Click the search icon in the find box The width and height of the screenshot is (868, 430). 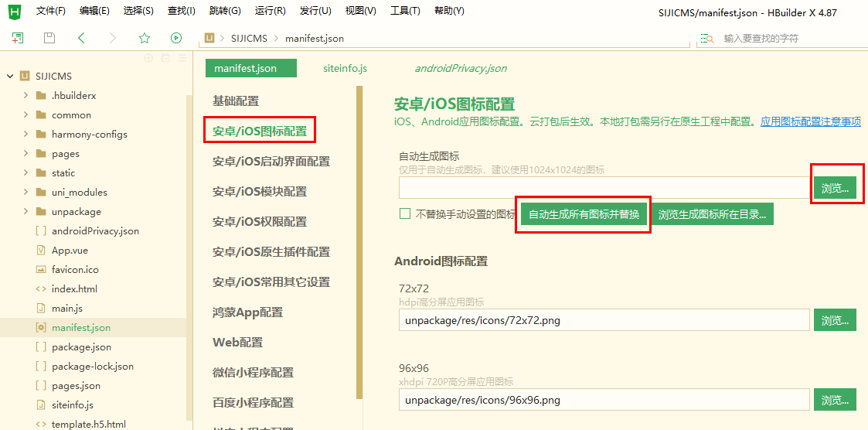707,38
